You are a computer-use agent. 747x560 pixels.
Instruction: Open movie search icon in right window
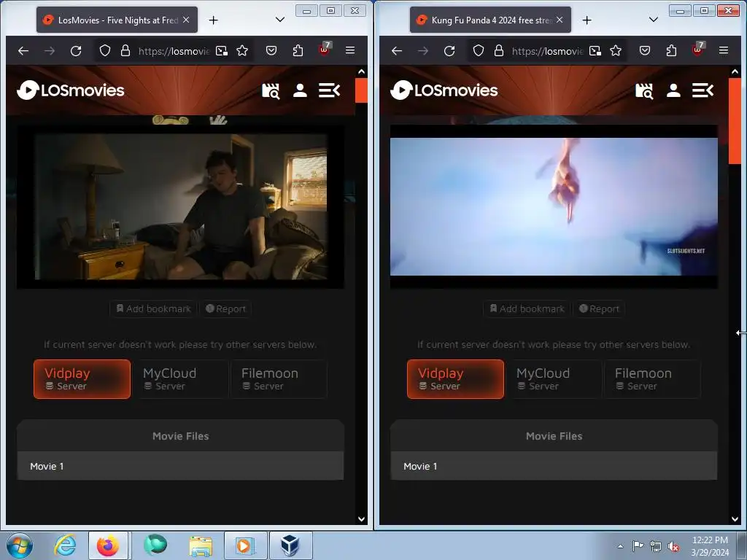pos(644,90)
